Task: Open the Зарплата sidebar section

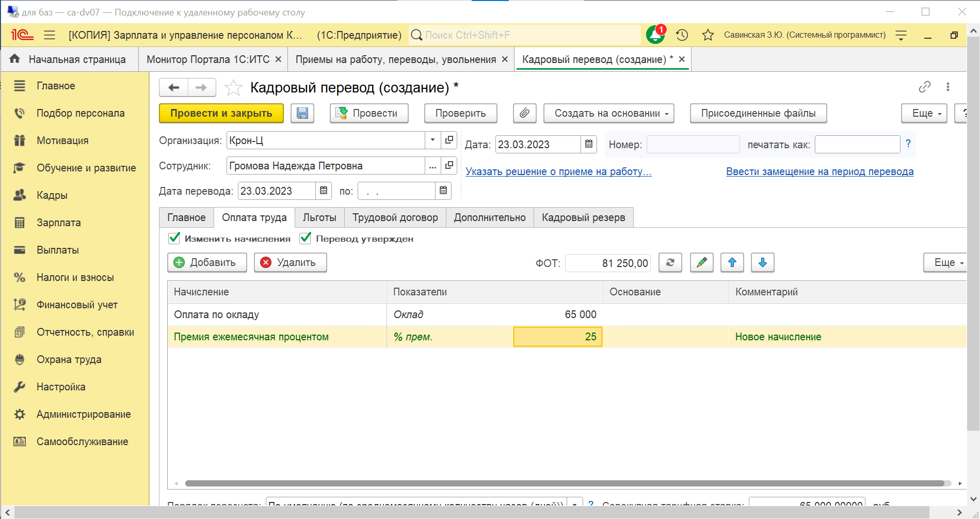Action: pos(58,223)
